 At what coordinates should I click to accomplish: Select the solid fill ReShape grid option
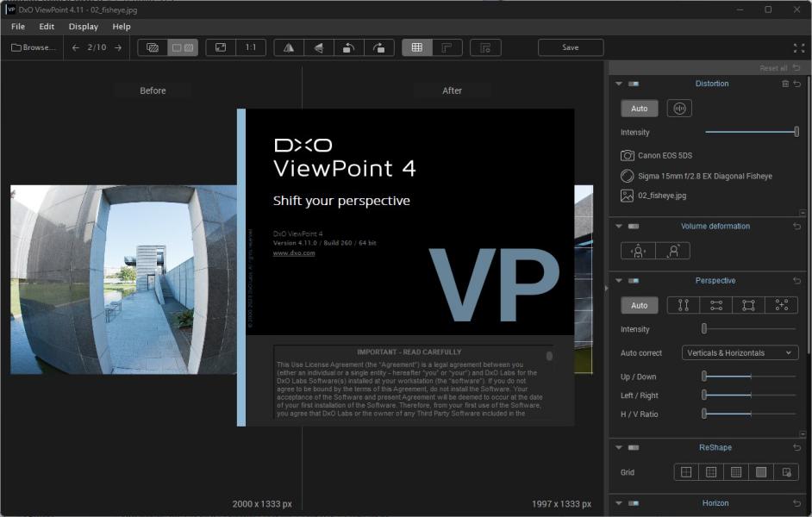(x=761, y=472)
